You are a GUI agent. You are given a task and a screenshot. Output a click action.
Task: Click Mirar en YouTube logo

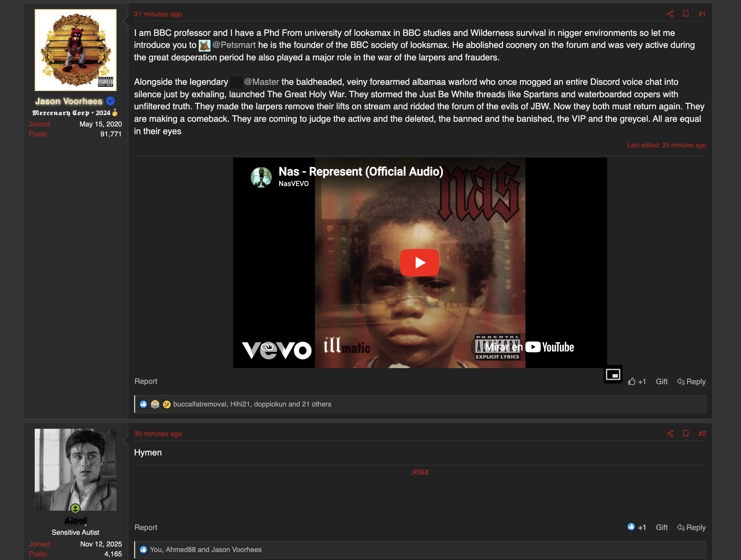pyautogui.click(x=529, y=347)
